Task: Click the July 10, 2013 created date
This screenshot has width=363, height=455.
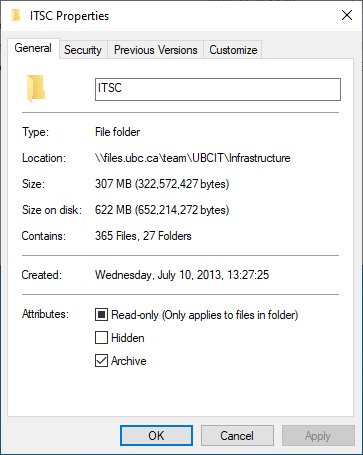Action: [182, 275]
